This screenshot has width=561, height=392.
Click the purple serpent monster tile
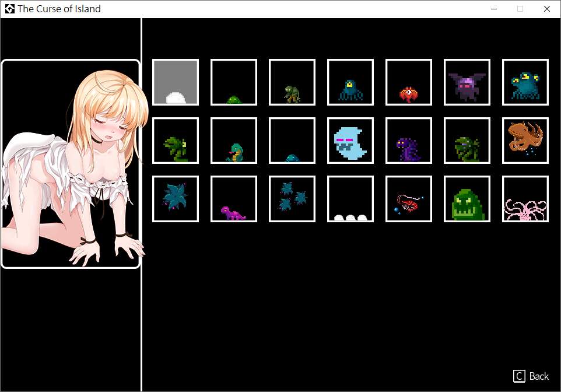[x=409, y=141]
